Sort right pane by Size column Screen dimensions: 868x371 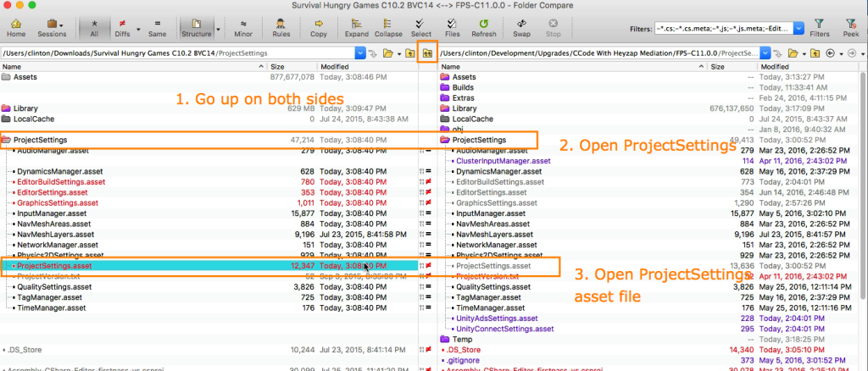click(x=732, y=66)
